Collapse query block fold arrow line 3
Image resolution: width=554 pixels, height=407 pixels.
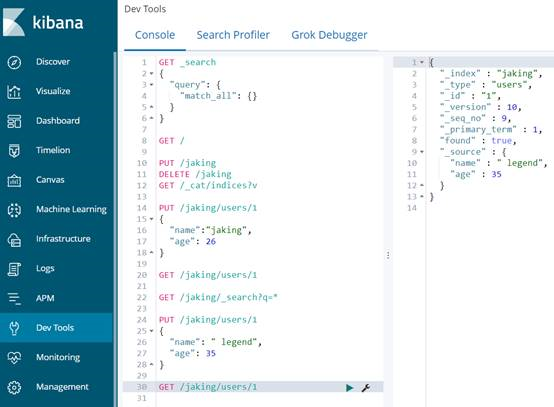click(152, 85)
